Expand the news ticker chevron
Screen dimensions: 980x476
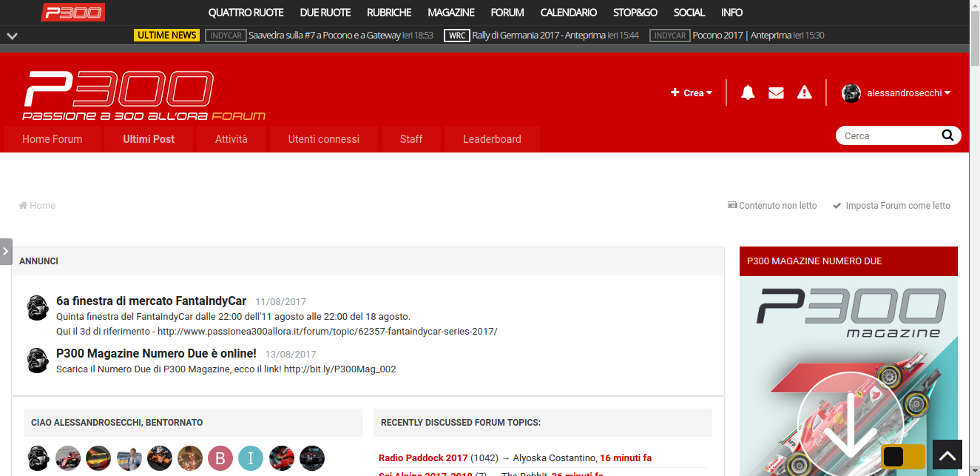coord(12,36)
